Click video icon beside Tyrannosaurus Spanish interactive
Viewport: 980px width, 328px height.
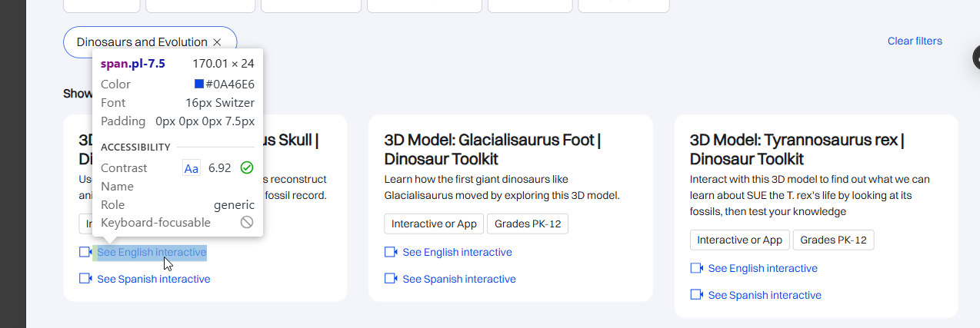(x=697, y=295)
